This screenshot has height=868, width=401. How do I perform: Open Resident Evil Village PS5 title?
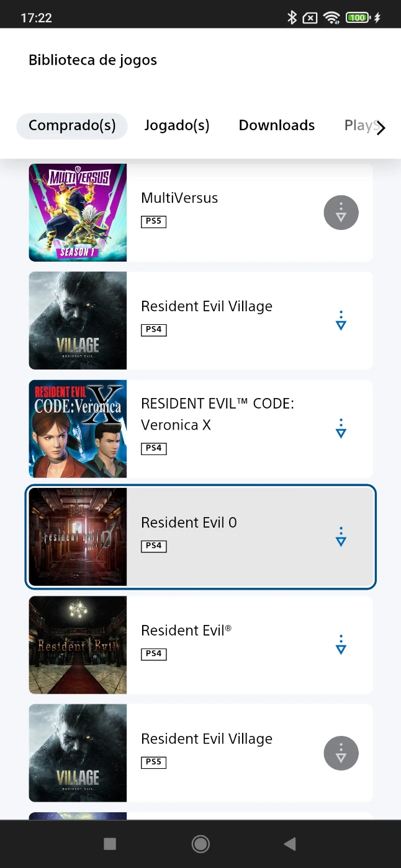click(x=207, y=739)
